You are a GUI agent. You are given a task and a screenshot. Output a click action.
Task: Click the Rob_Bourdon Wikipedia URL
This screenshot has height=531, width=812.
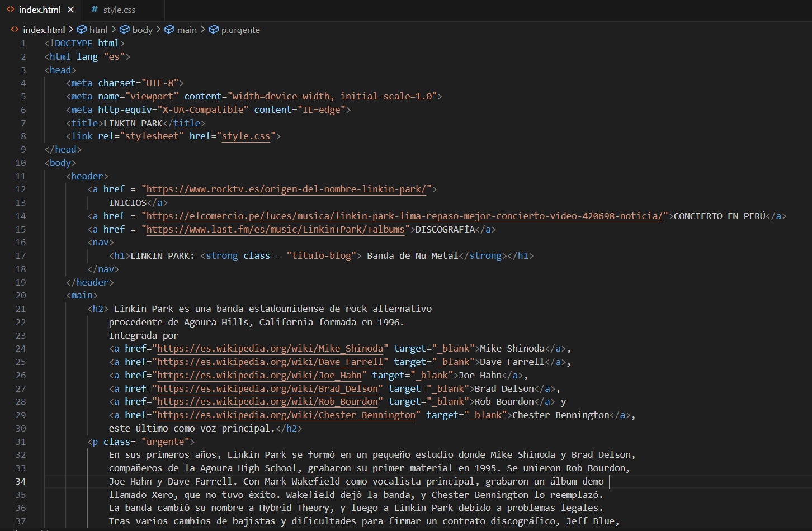tap(268, 402)
